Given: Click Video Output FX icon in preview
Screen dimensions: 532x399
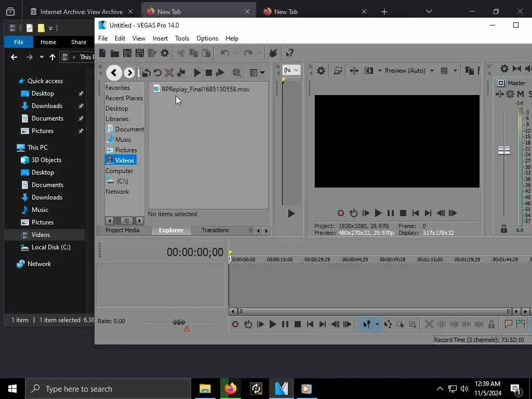Looking at the screenshot, I should (354, 71).
